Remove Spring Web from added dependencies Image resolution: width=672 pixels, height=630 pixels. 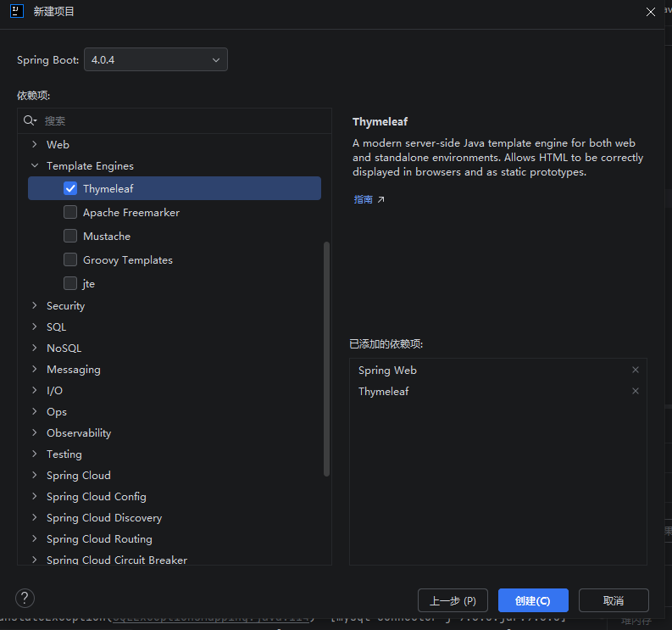click(x=636, y=370)
